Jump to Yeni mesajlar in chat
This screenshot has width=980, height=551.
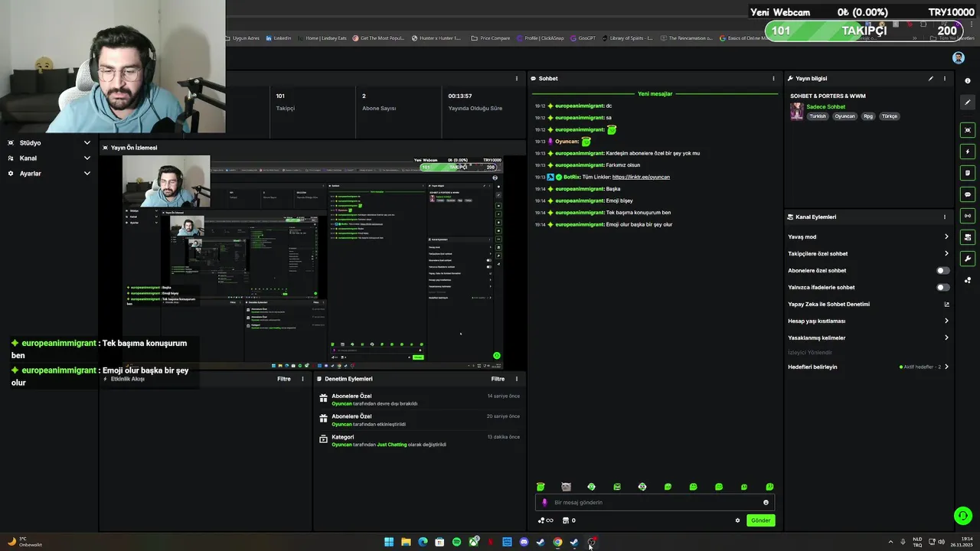point(655,93)
